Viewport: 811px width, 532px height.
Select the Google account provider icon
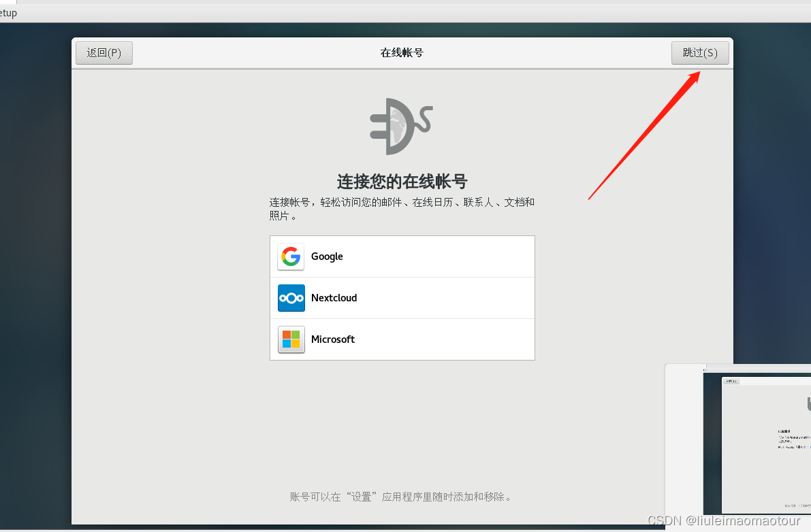[291, 256]
